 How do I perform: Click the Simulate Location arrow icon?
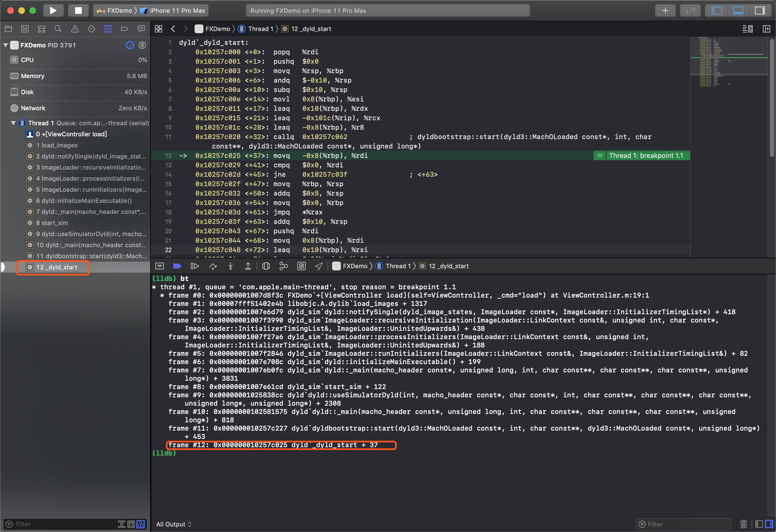(319, 266)
